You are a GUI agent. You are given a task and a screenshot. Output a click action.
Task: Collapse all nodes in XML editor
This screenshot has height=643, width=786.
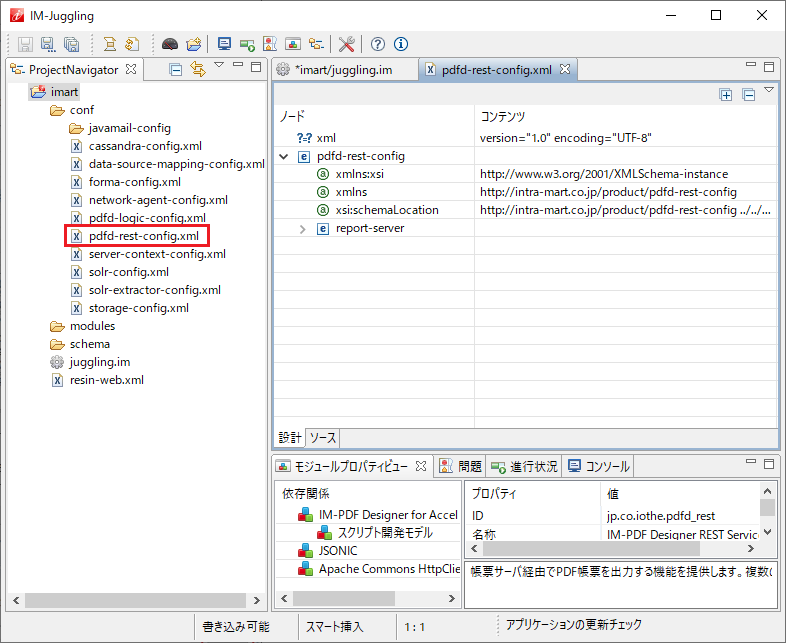pos(749,95)
